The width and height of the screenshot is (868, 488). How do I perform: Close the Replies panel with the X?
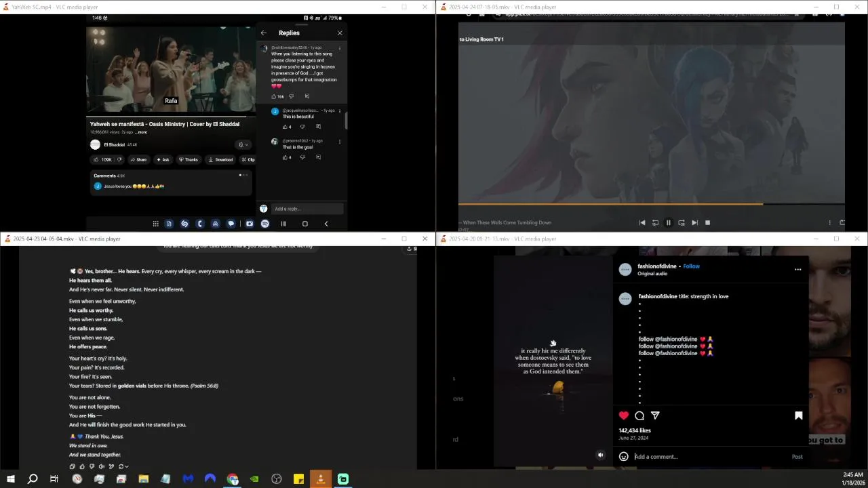pos(340,33)
